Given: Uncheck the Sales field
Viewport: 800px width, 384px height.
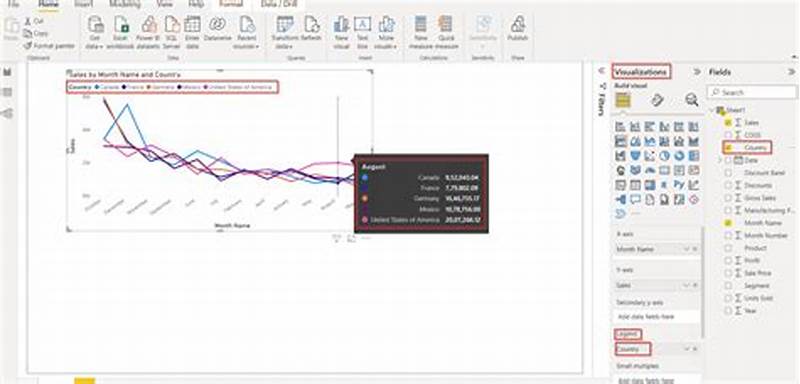Looking at the screenshot, I should [728, 122].
